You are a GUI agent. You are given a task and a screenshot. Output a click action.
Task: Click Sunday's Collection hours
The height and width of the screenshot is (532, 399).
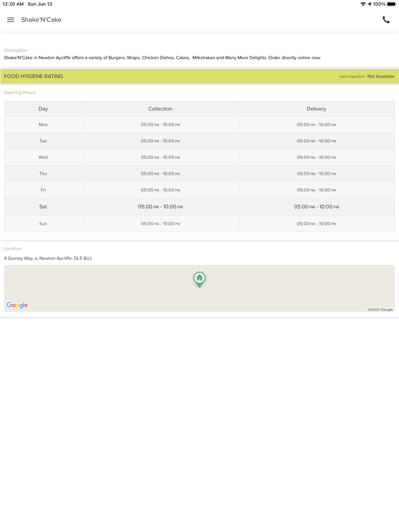(x=160, y=224)
